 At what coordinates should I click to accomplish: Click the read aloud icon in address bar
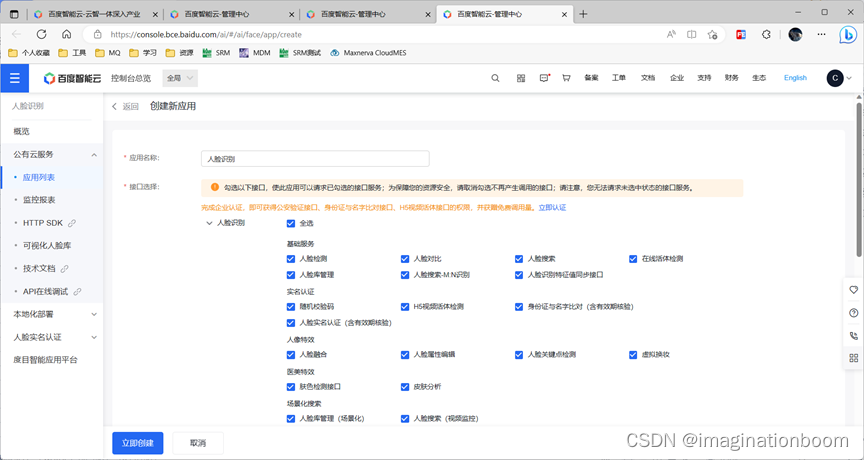coord(671,34)
